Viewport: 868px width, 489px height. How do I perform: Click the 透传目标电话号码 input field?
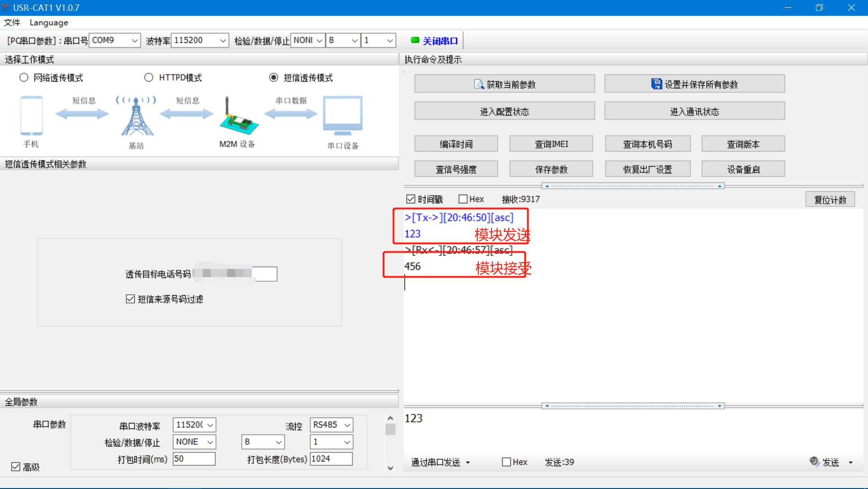235,273
